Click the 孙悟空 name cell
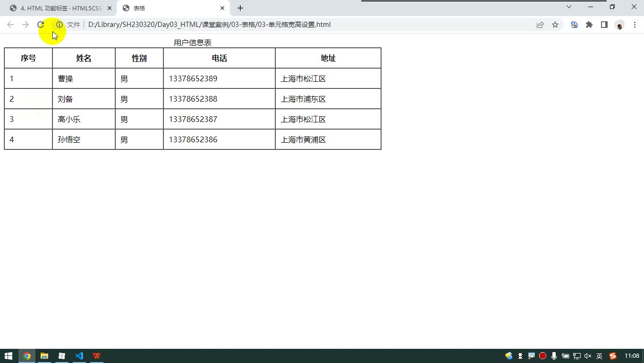 pos(84,139)
